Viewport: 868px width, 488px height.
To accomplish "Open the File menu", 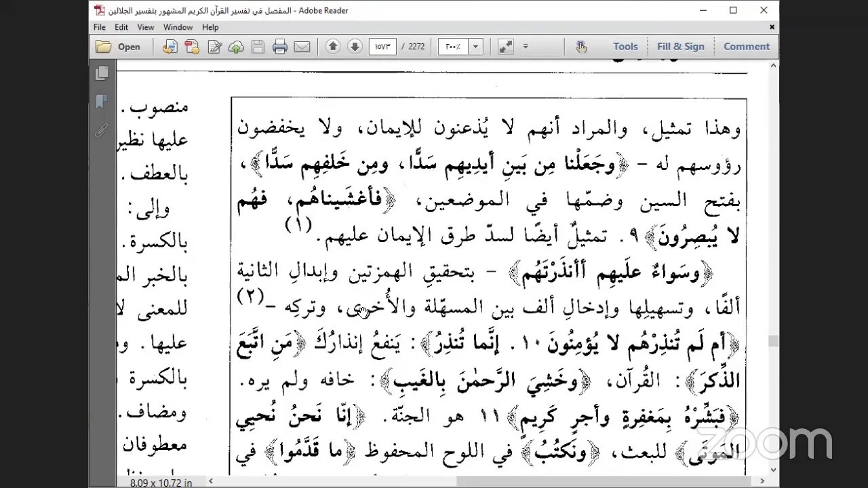I will coord(100,27).
